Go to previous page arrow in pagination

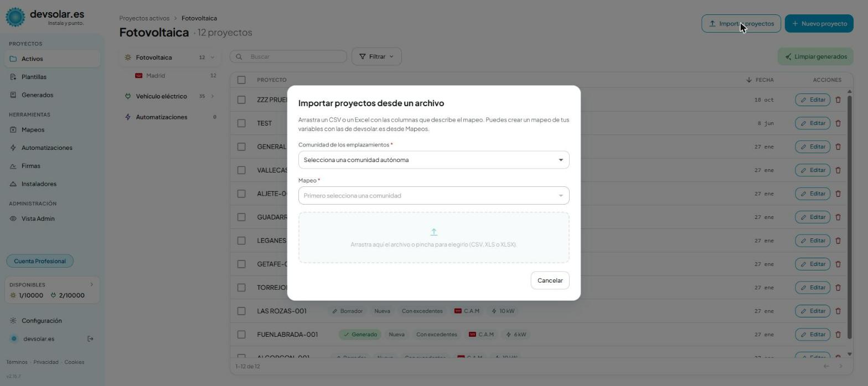(x=826, y=366)
